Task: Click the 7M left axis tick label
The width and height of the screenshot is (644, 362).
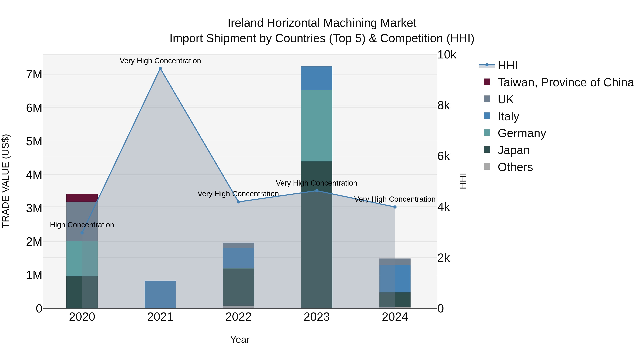Action: pyautogui.click(x=34, y=74)
